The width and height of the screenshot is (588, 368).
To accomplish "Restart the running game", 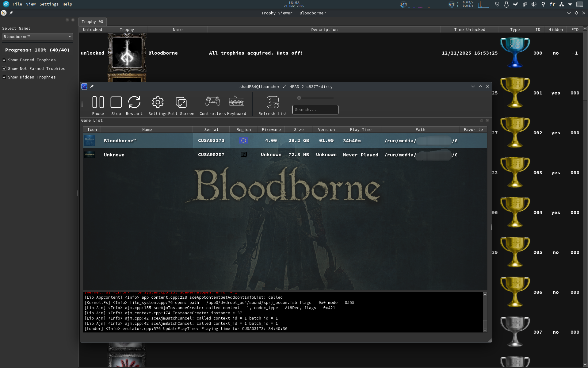I will click(134, 105).
